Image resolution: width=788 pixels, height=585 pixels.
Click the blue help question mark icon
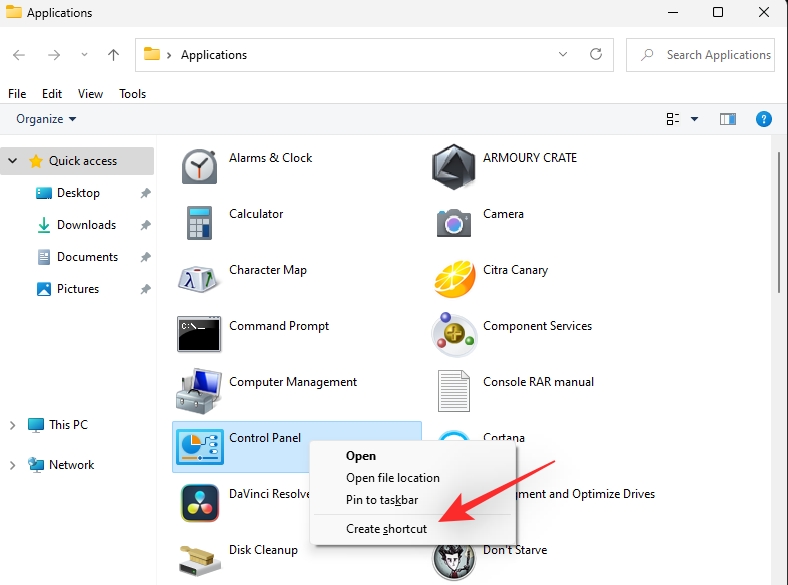[763, 119]
